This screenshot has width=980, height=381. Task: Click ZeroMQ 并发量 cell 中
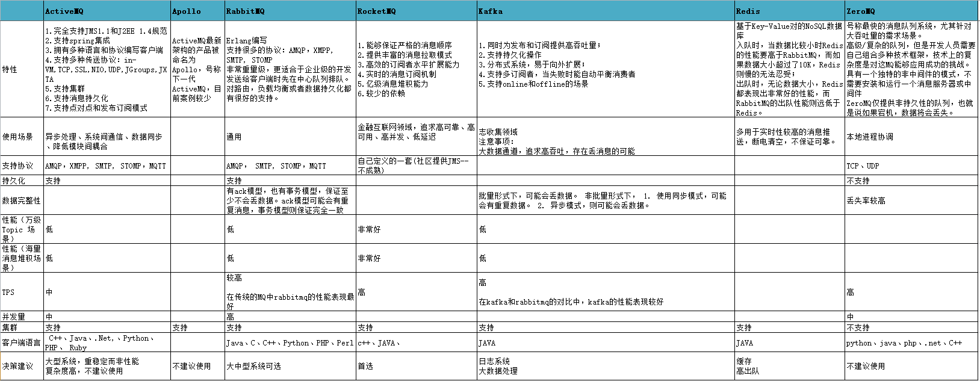912,316
